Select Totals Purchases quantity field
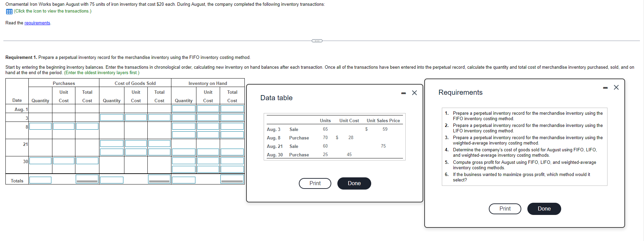Image resolution: width=644 pixels, height=241 pixels. (x=40, y=180)
